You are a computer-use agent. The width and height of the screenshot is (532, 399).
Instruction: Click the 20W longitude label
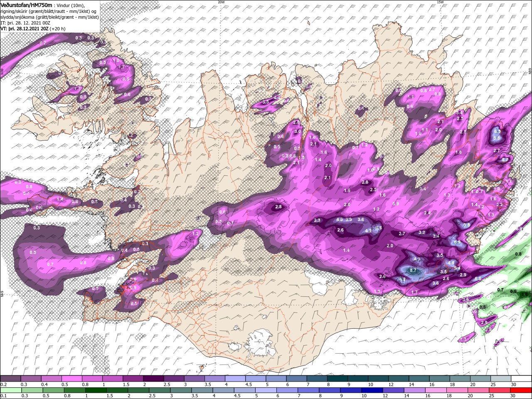[221, 2]
